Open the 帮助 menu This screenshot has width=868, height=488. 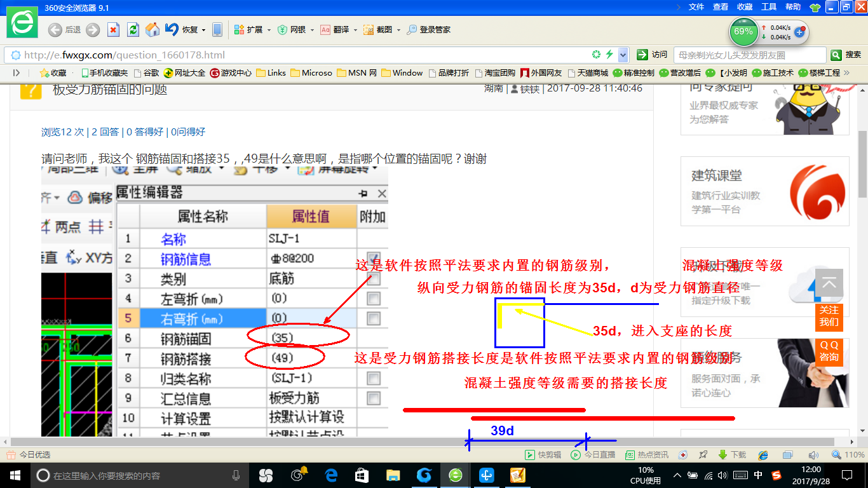point(793,6)
